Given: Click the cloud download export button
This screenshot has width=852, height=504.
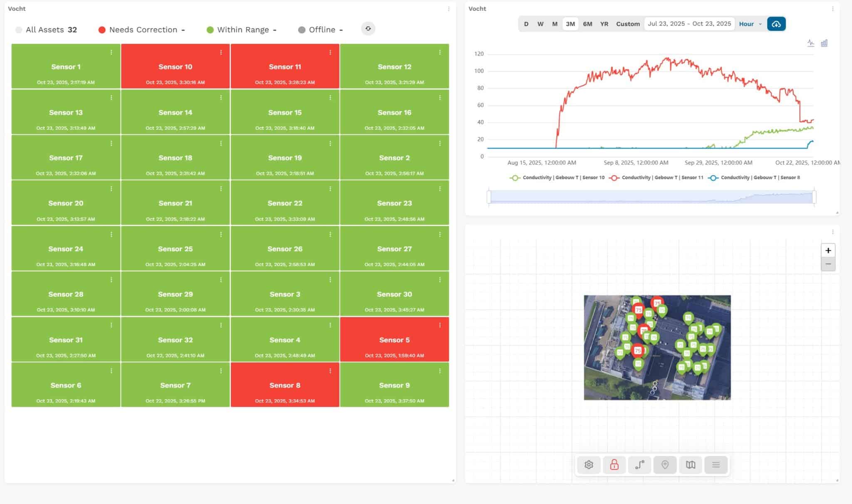Looking at the screenshot, I should tap(776, 24).
